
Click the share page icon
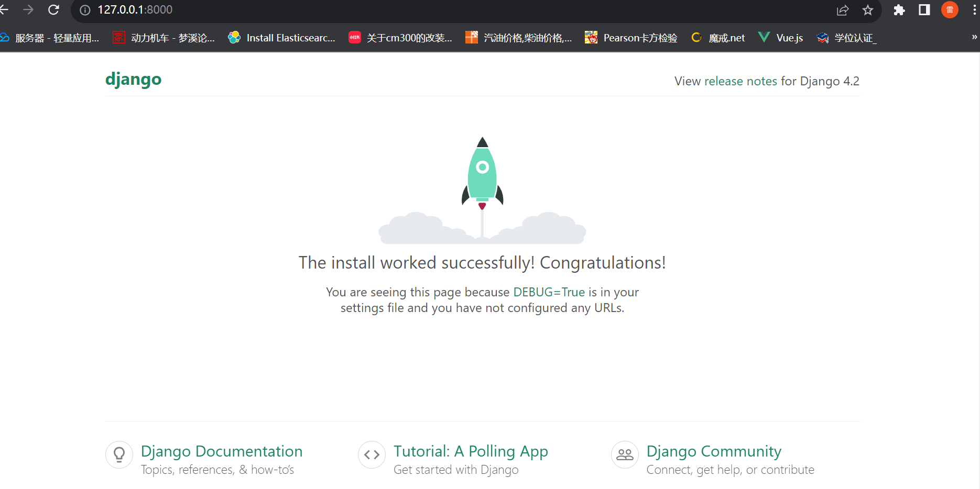click(843, 10)
